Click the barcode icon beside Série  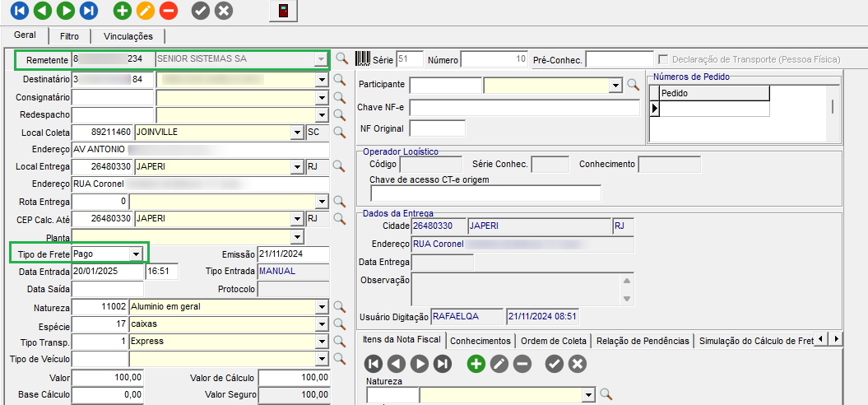[363, 59]
